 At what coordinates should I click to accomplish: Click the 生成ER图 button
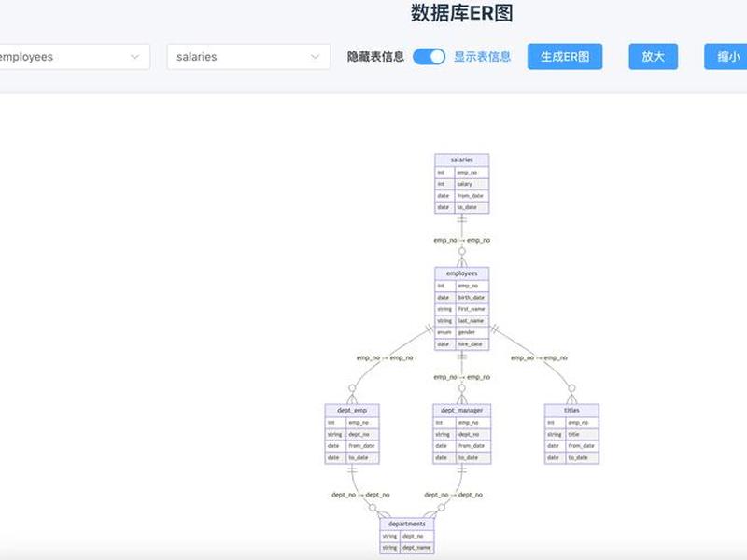[x=565, y=57]
